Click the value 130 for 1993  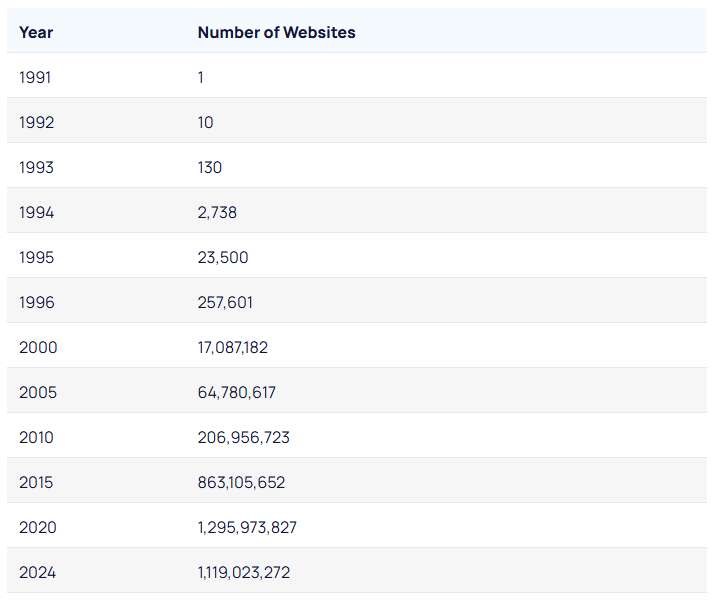coord(210,167)
